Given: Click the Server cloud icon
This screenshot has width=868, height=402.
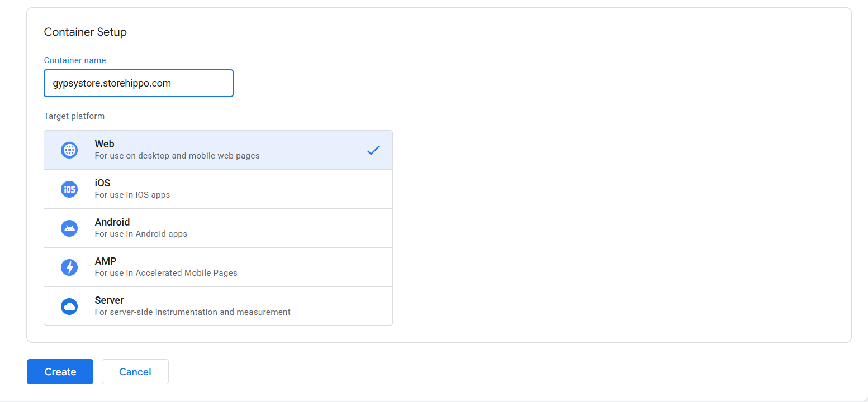Looking at the screenshot, I should click(x=69, y=307).
